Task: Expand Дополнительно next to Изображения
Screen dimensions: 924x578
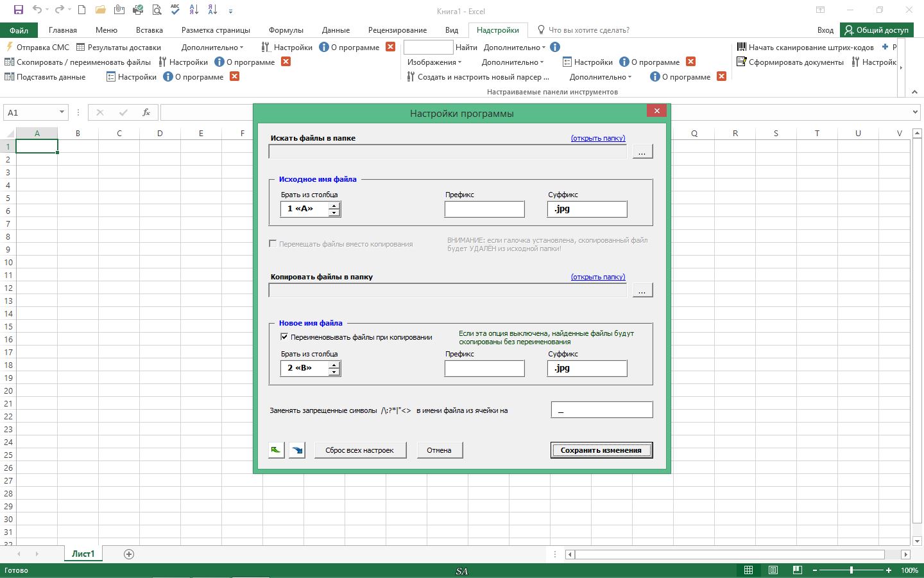Action: click(513, 62)
